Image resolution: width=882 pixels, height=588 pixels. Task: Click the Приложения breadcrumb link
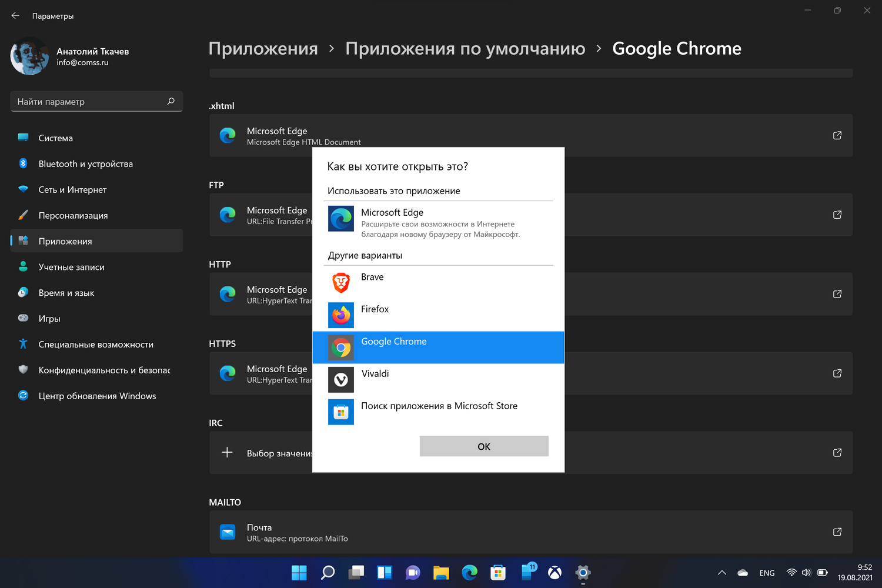pos(263,48)
